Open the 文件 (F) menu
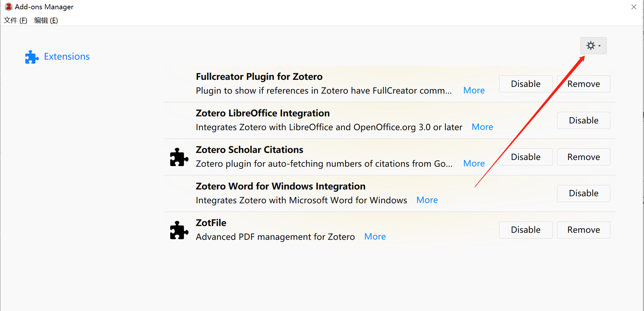The height and width of the screenshot is (311, 644). pyautogui.click(x=15, y=21)
